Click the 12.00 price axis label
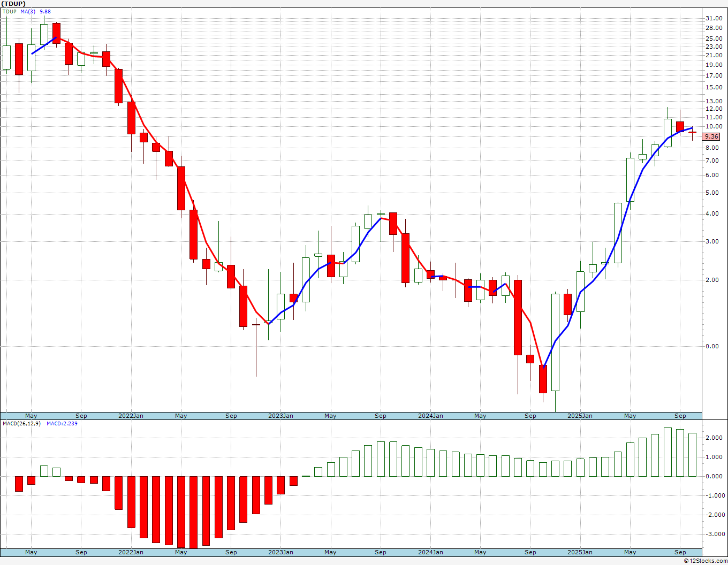This screenshot has width=728, height=565. (x=715, y=109)
